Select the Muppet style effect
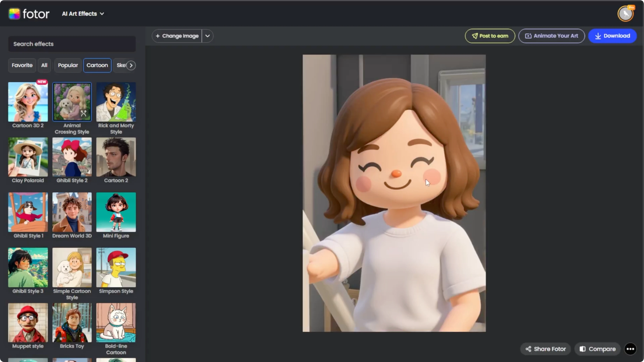Image resolution: width=644 pixels, height=362 pixels. point(28,322)
